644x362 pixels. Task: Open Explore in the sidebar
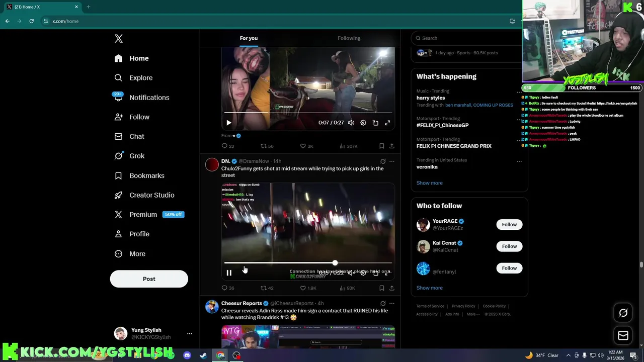coord(133,78)
